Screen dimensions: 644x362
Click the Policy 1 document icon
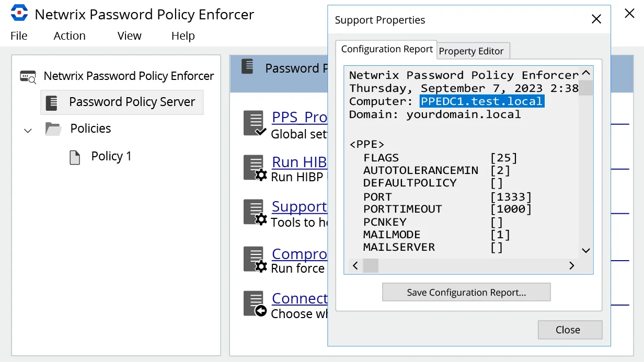pos(75,157)
